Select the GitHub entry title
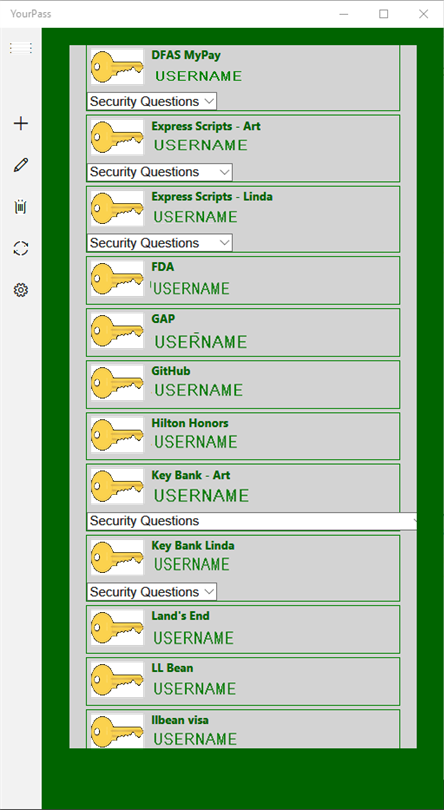This screenshot has width=445, height=810. (171, 371)
